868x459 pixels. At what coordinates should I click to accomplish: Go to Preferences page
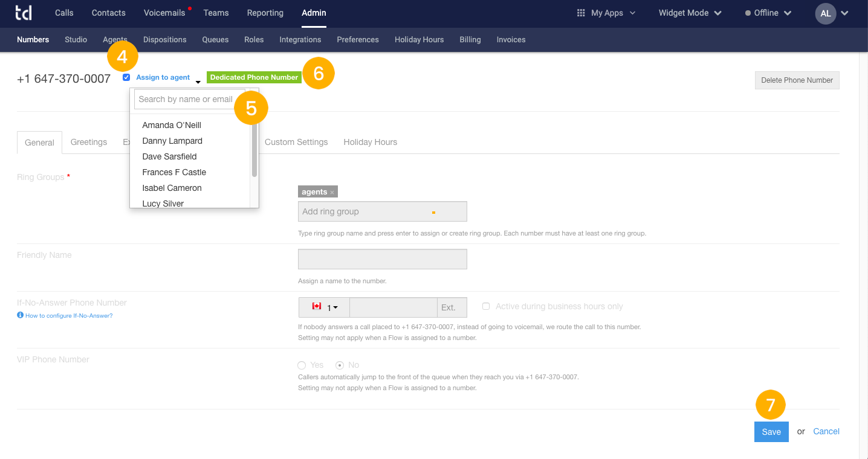click(x=358, y=39)
